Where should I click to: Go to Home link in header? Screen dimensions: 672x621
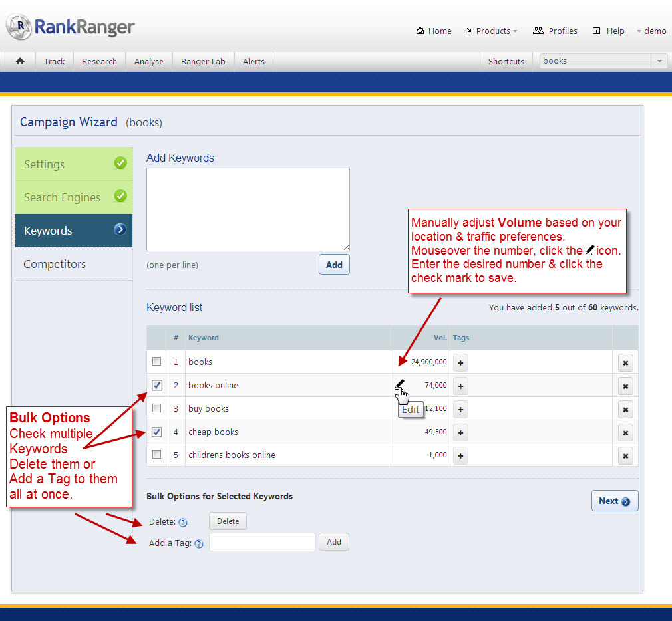[x=434, y=31]
